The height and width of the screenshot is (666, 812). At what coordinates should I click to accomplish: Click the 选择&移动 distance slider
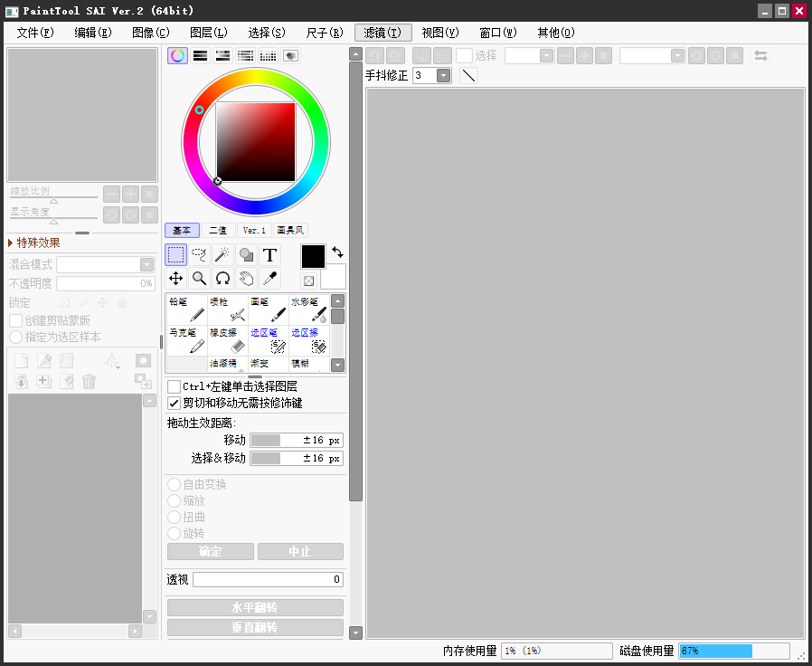(x=297, y=458)
